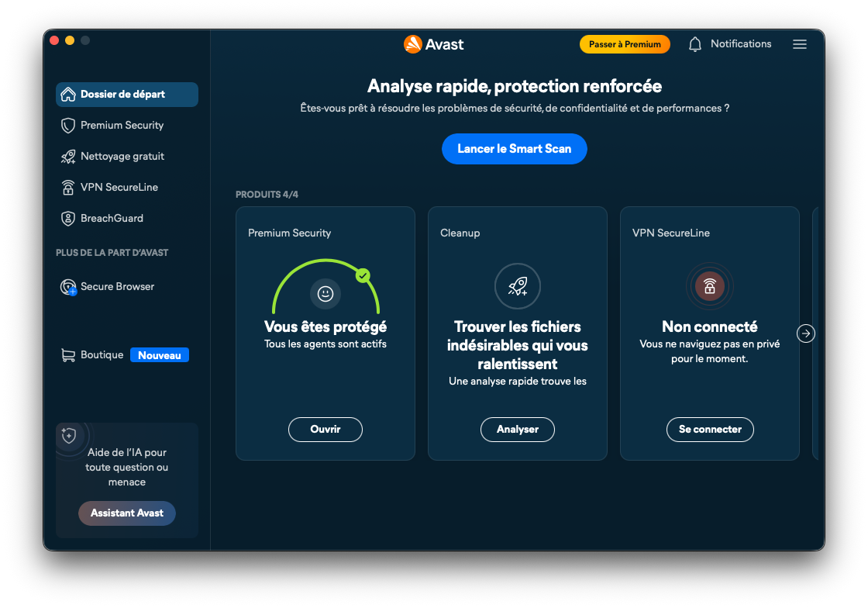Viewport: 868px width, 608px height.
Task: Click the Cleanup card title
Action: [x=460, y=233]
